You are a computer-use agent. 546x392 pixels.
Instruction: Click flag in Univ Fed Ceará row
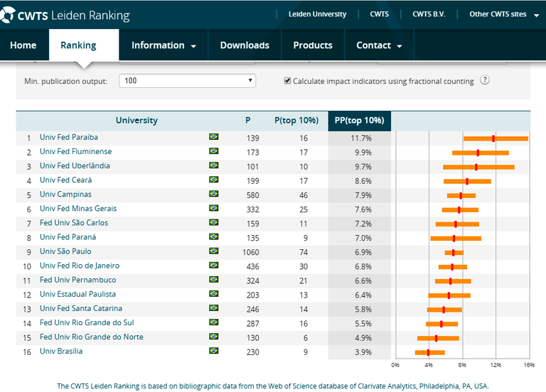tap(213, 180)
